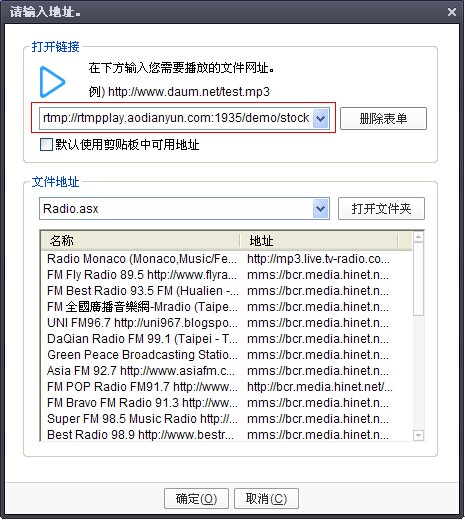Screen dimensions: 465x520
Task: Click inside the rtmp URL input field
Action: (x=176, y=118)
